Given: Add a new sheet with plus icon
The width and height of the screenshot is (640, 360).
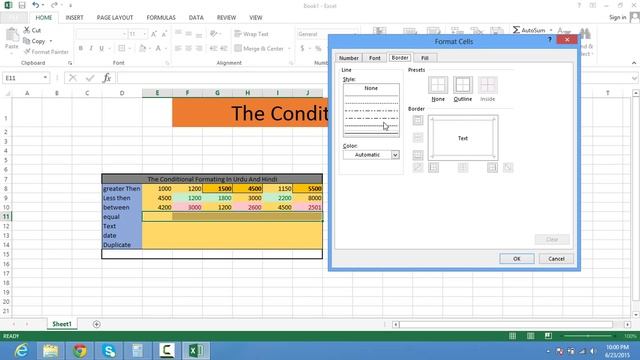Looking at the screenshot, I should [97, 324].
